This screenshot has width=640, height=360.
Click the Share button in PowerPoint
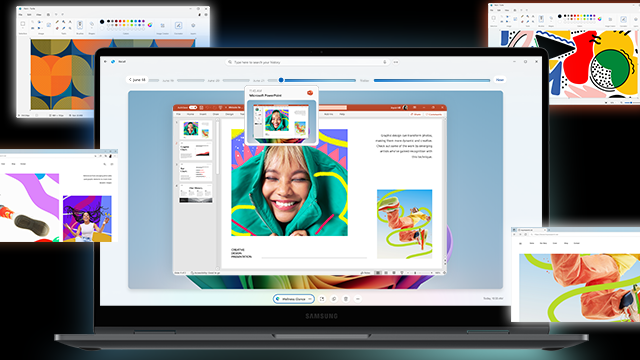click(416, 114)
